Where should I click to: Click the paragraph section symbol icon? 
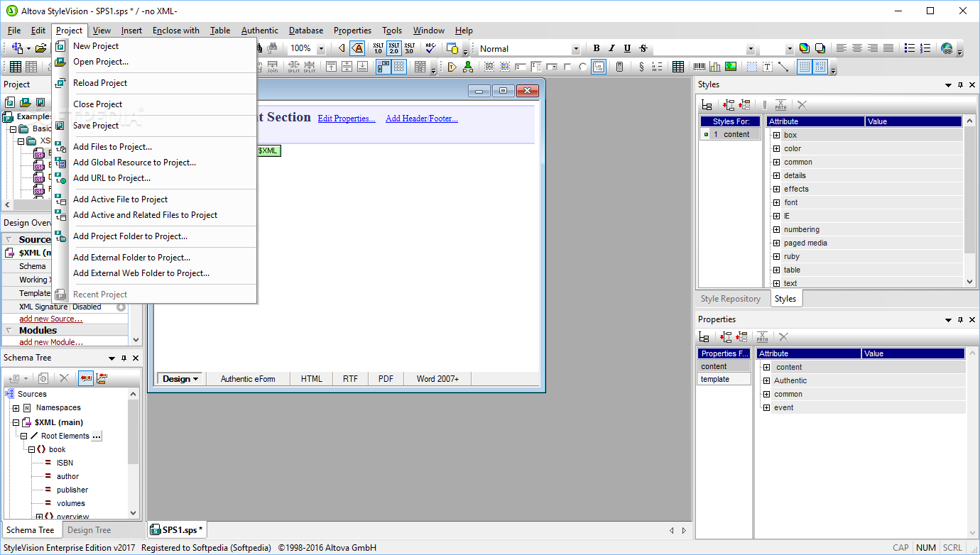(641, 67)
